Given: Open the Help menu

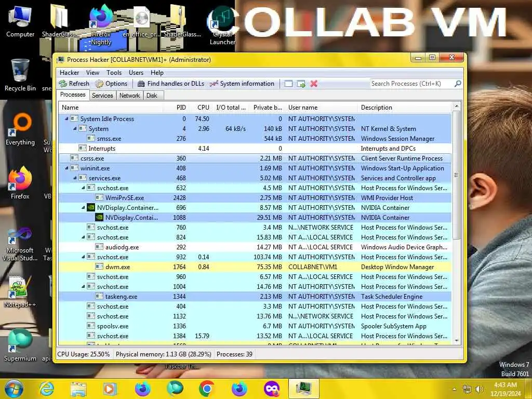Looking at the screenshot, I should point(157,73).
